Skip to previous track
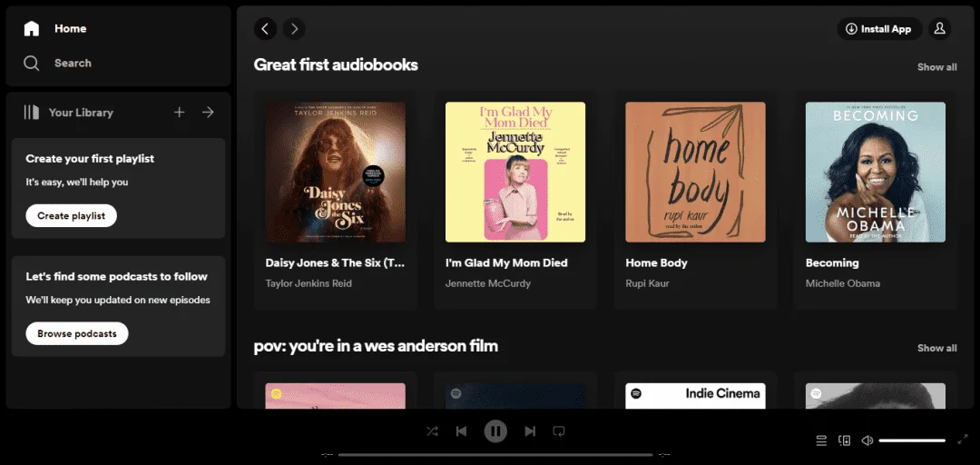Viewport: 980px width, 465px height. pyautogui.click(x=461, y=431)
